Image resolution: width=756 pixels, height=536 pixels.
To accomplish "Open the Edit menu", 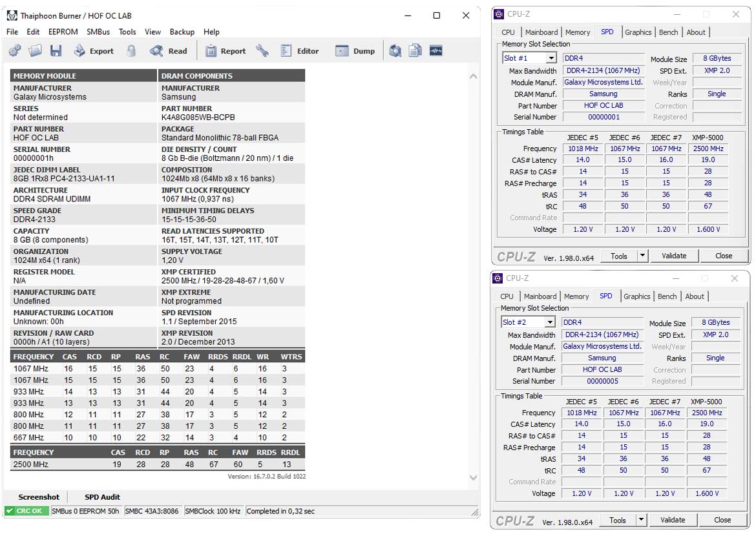I will [x=33, y=32].
